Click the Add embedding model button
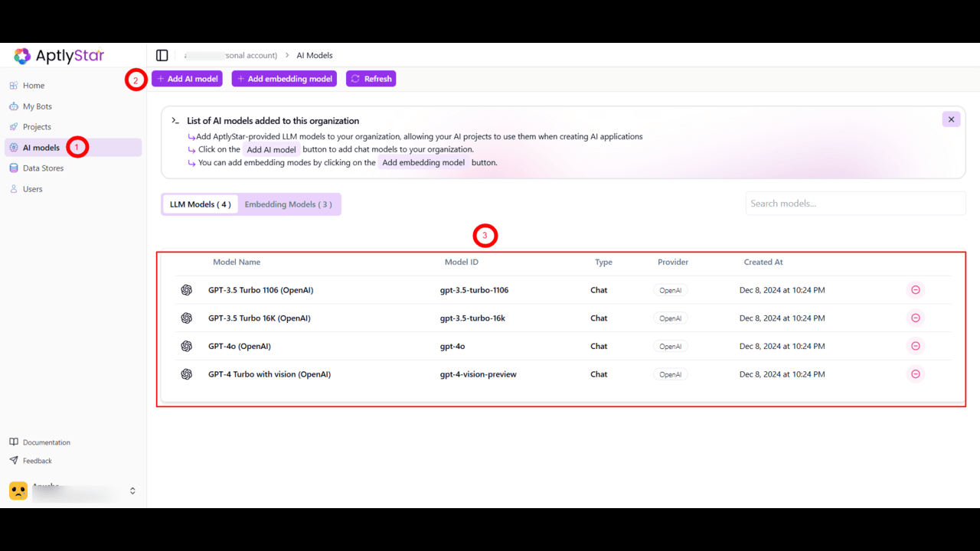Image resolution: width=980 pixels, height=551 pixels. [284, 79]
